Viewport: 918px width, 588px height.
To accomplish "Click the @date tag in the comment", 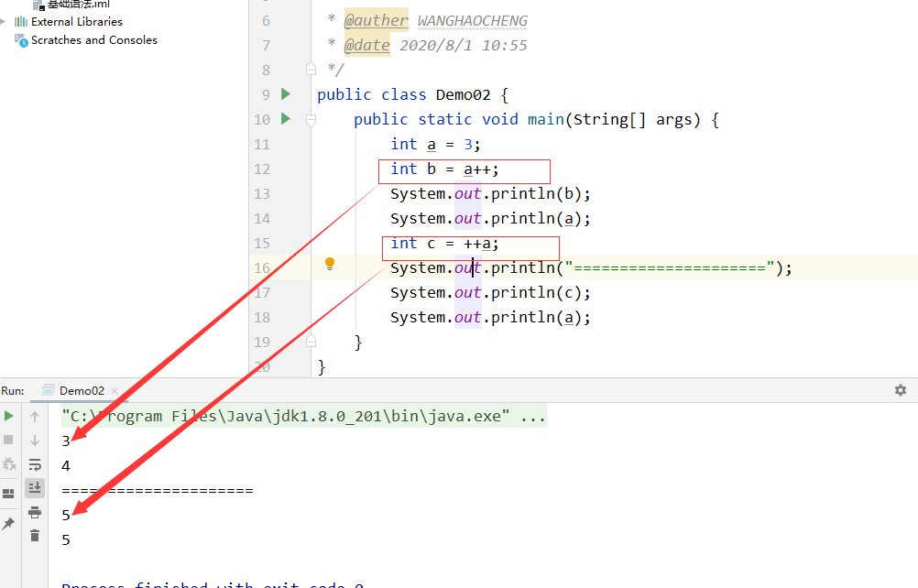I will pyautogui.click(x=367, y=45).
